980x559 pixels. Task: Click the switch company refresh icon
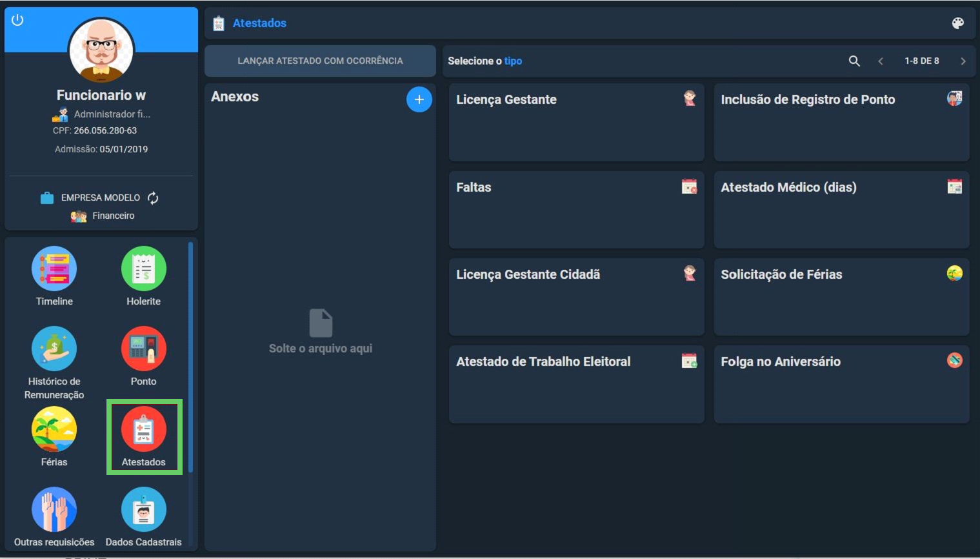tap(153, 198)
